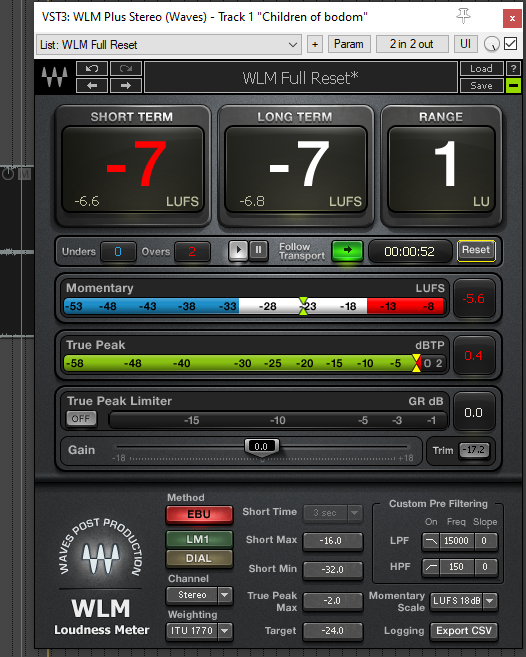Viewport: 526px width, 657px height.
Task: Export log with the Export CSV button
Action: coord(464,631)
